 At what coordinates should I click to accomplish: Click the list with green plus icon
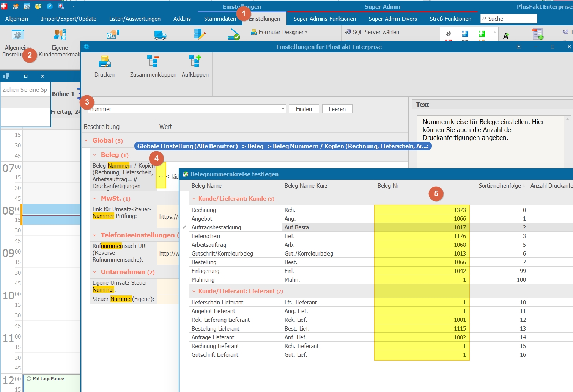coord(537,34)
